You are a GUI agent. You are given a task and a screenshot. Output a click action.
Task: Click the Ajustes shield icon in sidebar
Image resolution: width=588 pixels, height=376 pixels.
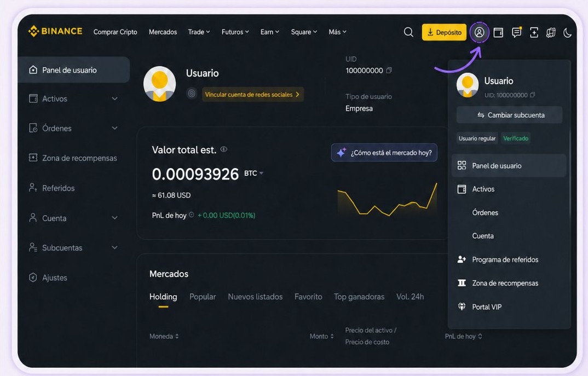point(33,277)
